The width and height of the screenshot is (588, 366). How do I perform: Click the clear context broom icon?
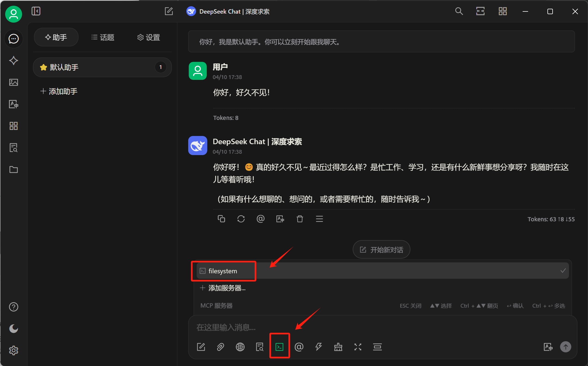tap(338, 347)
